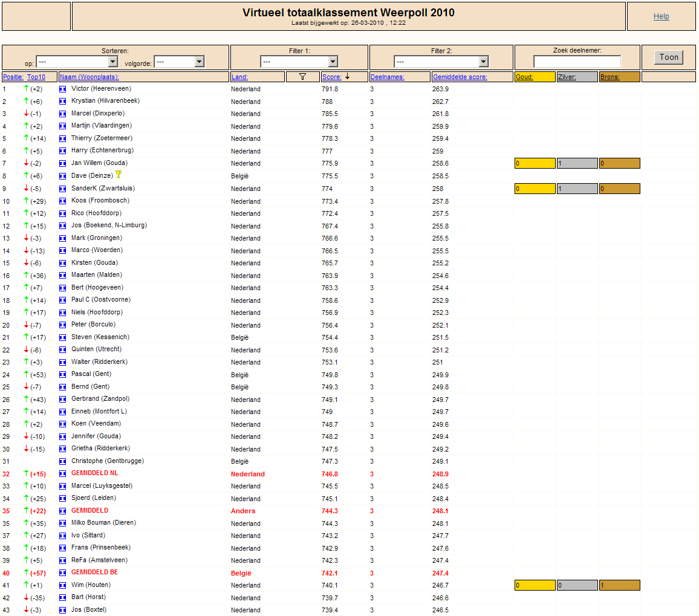699x616 pixels.
Task: Expand the Filter 1 dropdown
Action: pos(299,61)
